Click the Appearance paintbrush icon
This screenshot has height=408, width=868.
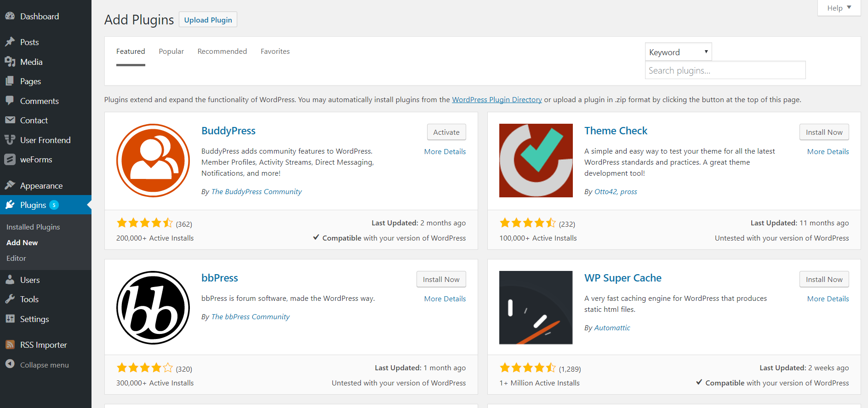point(10,185)
